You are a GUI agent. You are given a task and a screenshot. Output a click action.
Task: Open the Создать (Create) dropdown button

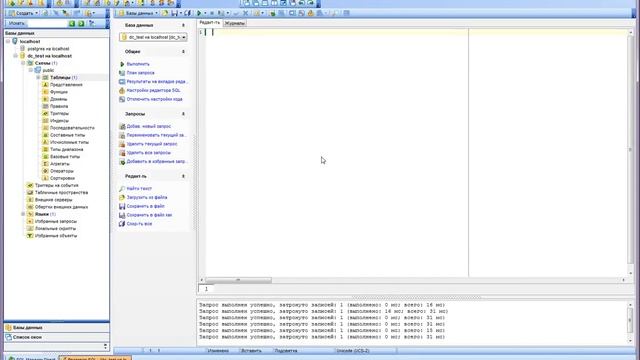[x=23, y=13]
